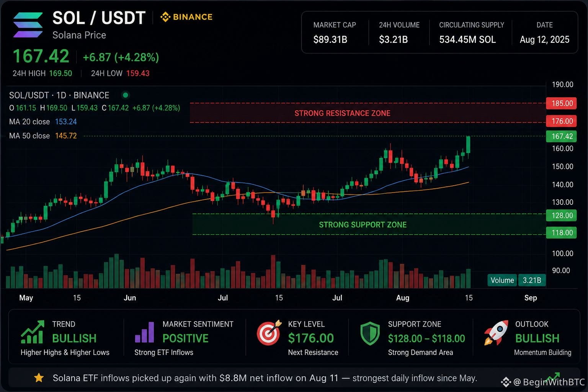Click the 3.21B volume tag on the chart

[532, 280]
